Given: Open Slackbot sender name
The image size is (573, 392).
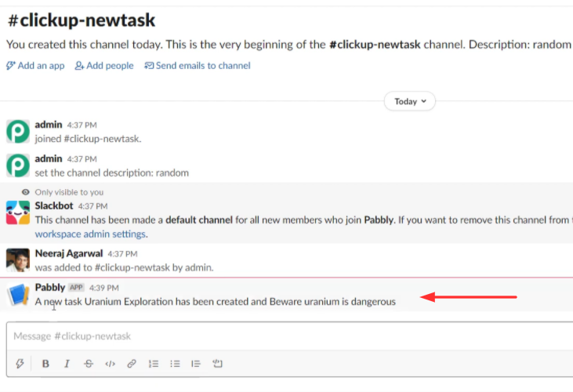Looking at the screenshot, I should pyautogui.click(x=54, y=205).
